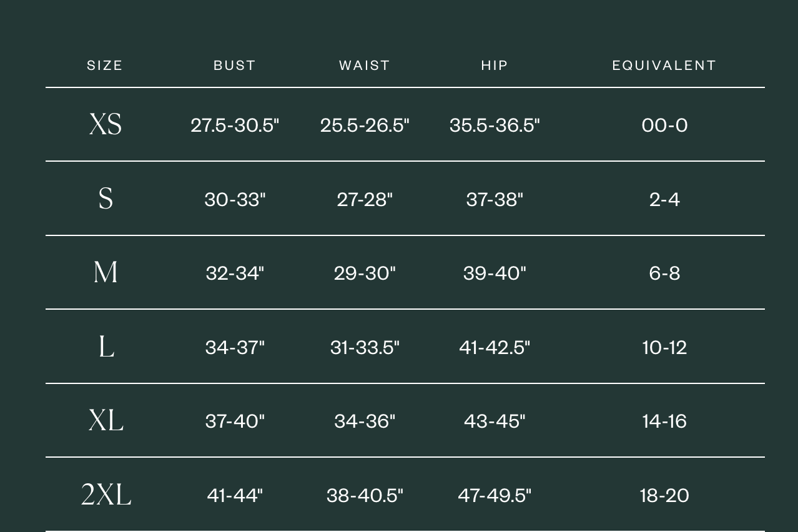Screen dimensions: 798x532
Task: Click the M hip value 39-40"
Action: click(495, 273)
